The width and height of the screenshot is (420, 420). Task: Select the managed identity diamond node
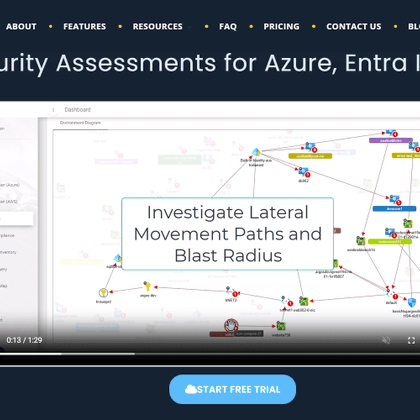point(256,152)
